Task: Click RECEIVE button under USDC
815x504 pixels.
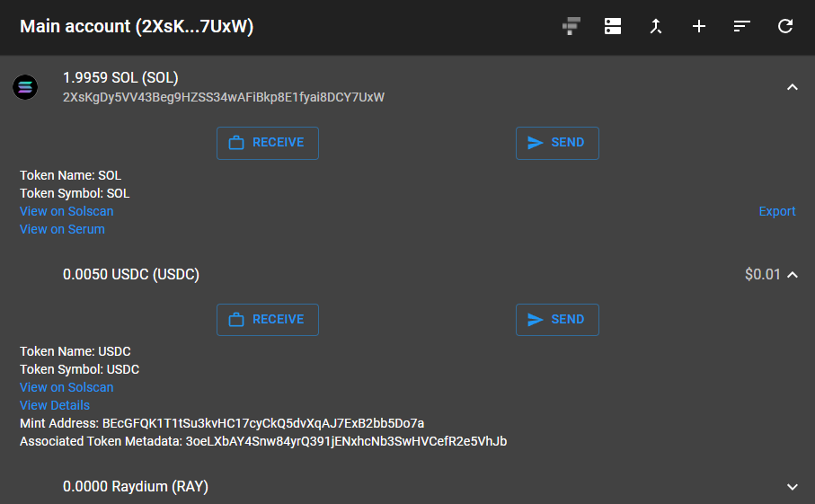Action: click(268, 320)
